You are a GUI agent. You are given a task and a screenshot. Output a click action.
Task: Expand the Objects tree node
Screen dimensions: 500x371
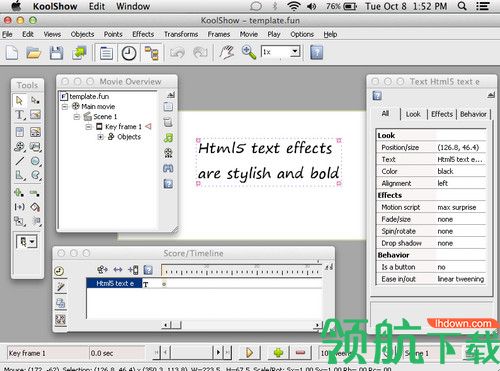pyautogui.click(x=100, y=137)
